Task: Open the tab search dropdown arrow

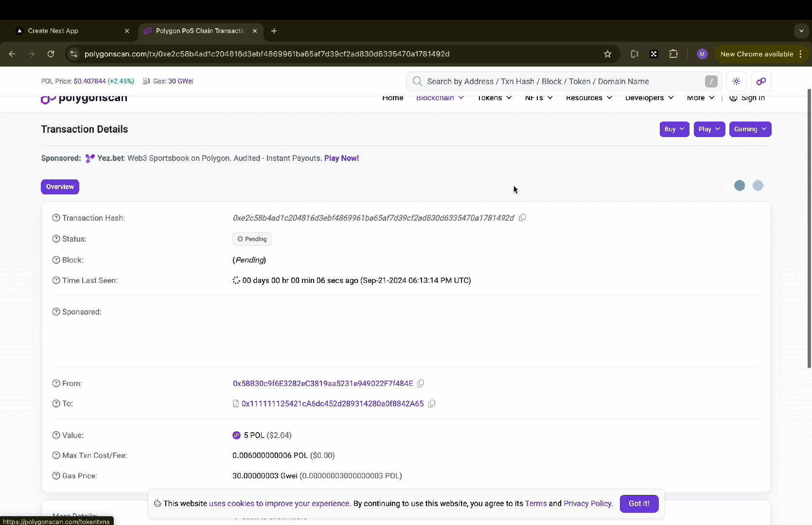Action: coord(801,31)
